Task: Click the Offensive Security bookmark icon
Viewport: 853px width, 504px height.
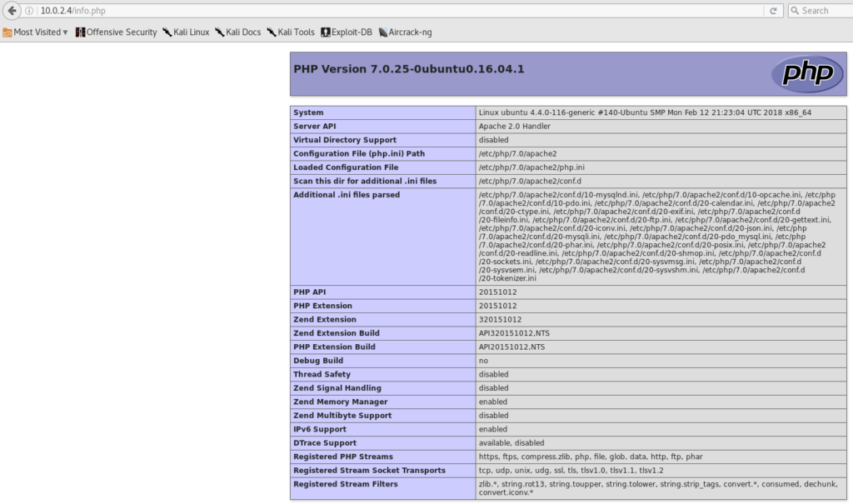Action: coord(81,32)
